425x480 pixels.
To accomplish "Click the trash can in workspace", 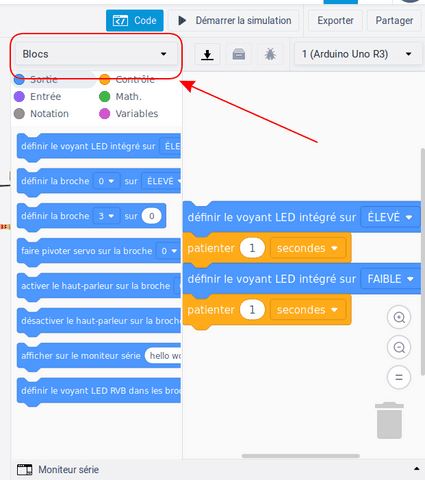I will [389, 420].
